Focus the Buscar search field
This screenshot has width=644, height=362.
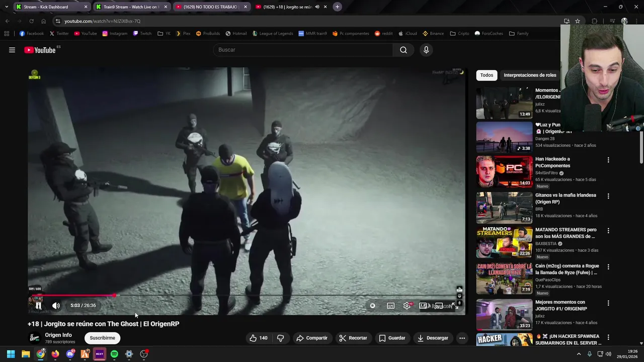click(x=303, y=50)
